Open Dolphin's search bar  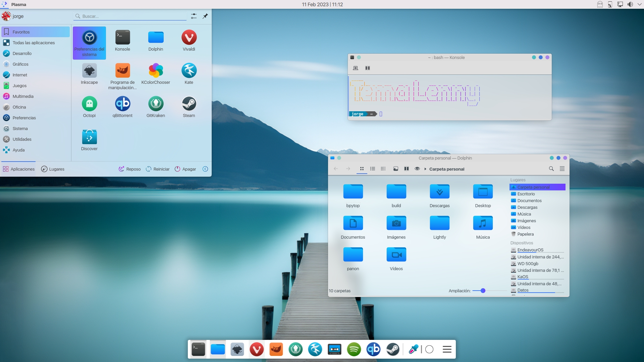[551, 169]
